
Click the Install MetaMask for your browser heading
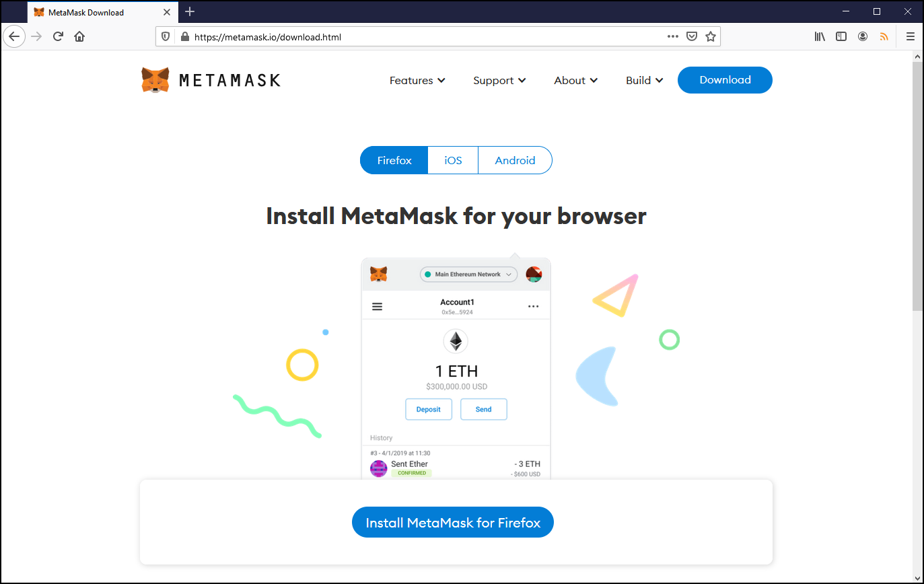pos(456,216)
